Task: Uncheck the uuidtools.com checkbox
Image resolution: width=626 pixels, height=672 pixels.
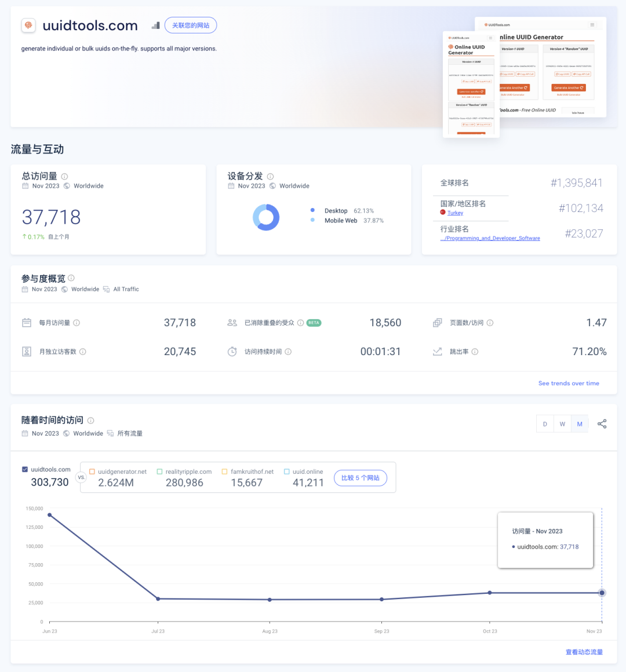Action: 25,469
